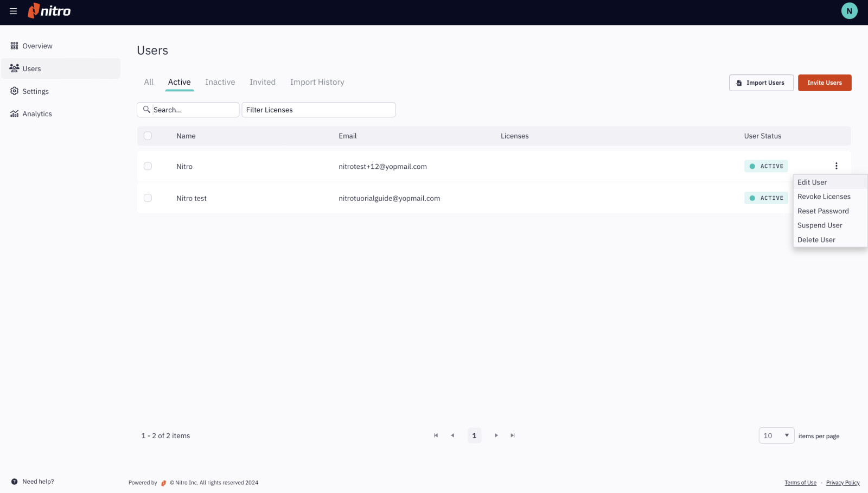Click the Invite Users button

(x=824, y=83)
